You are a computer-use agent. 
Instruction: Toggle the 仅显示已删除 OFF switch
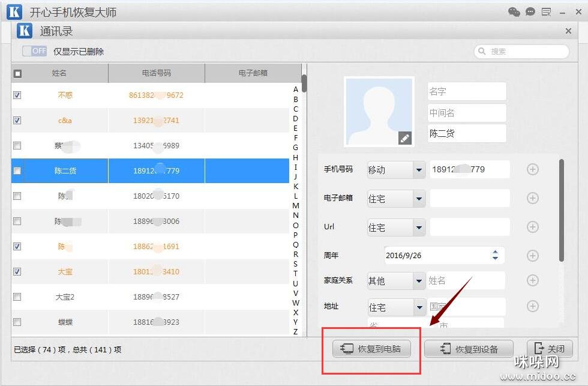point(35,51)
